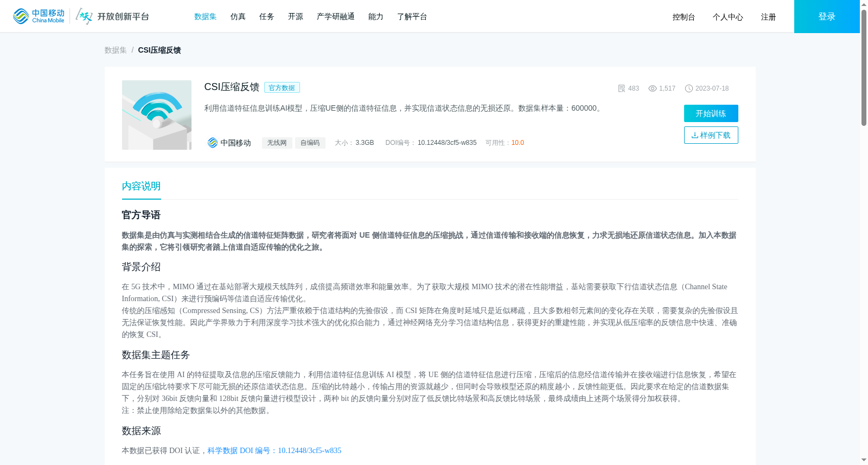Open the 能力 menu item
Image resolution: width=868 pixels, height=465 pixels.
(x=376, y=17)
